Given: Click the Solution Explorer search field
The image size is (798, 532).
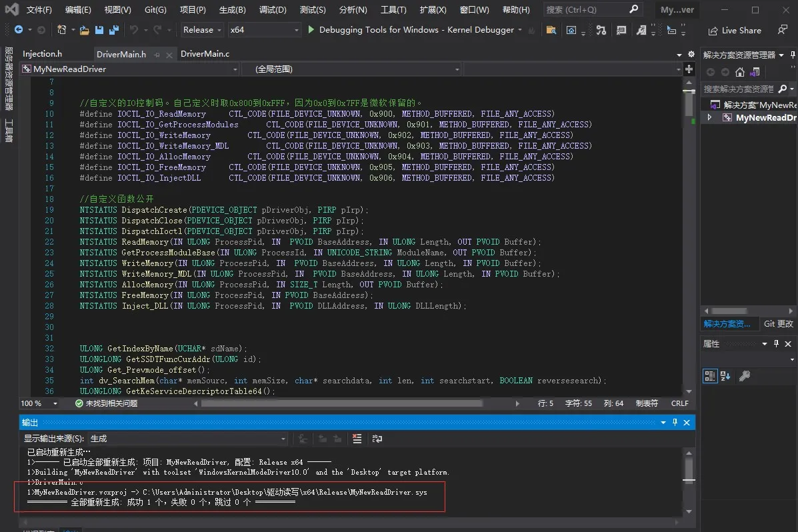Looking at the screenshot, I should (x=738, y=89).
